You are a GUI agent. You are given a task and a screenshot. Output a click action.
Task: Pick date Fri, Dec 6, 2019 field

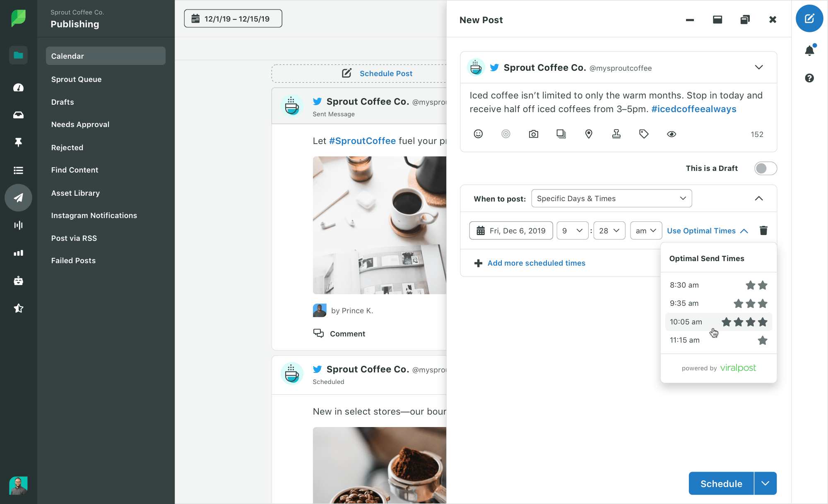coord(511,230)
